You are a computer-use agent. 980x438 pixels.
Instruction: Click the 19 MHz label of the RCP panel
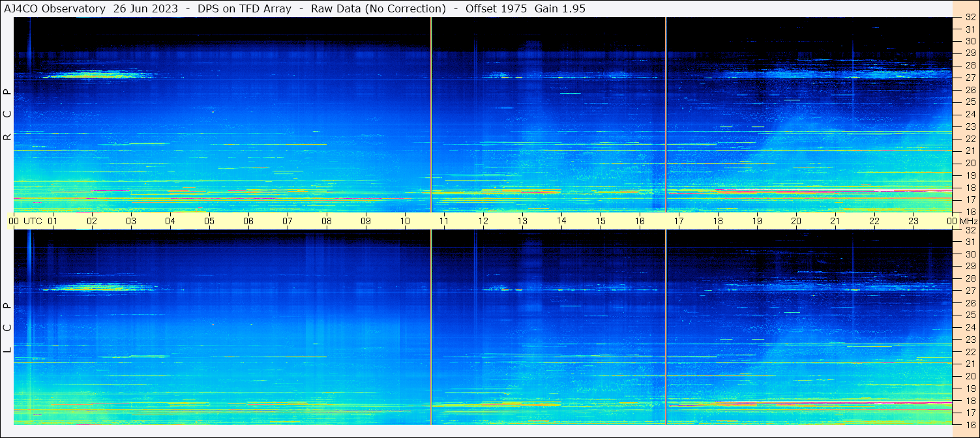pos(970,175)
